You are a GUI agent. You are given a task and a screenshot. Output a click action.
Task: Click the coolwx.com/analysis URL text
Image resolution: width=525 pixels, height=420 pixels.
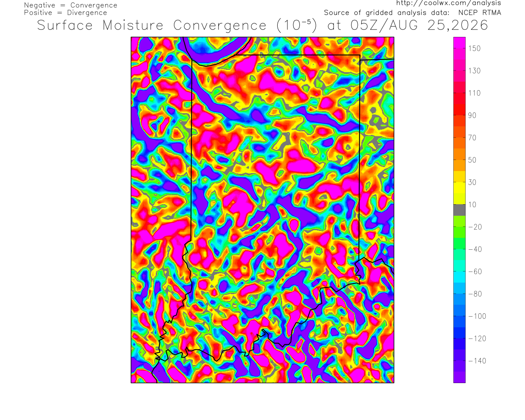[x=448, y=3]
